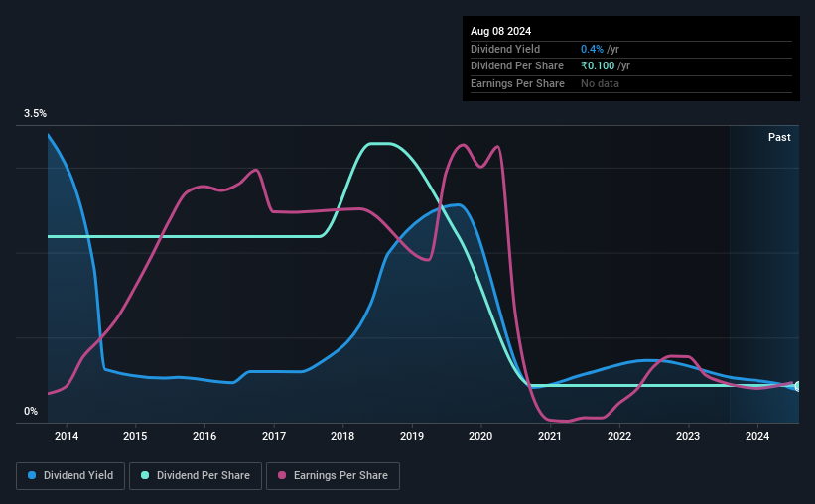
Task: Select the 2022 axis label
Action: tap(619, 436)
